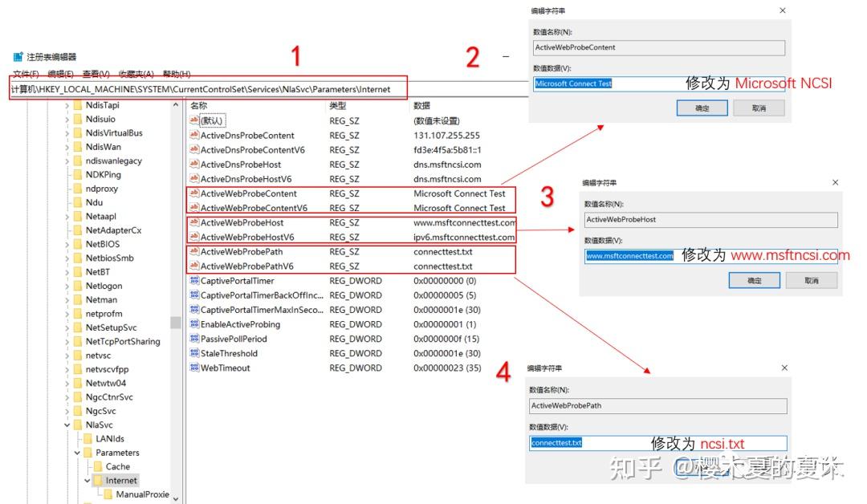Click 取消 in ActiveWebProbeHost dialog
The width and height of the screenshot is (867, 504).
point(812,280)
